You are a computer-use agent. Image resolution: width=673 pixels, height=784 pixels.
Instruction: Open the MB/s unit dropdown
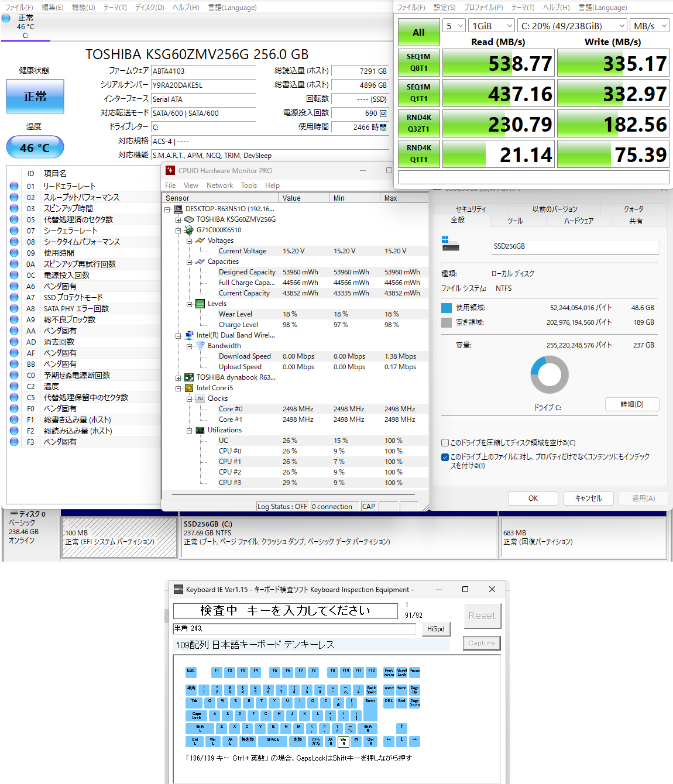pos(650,26)
